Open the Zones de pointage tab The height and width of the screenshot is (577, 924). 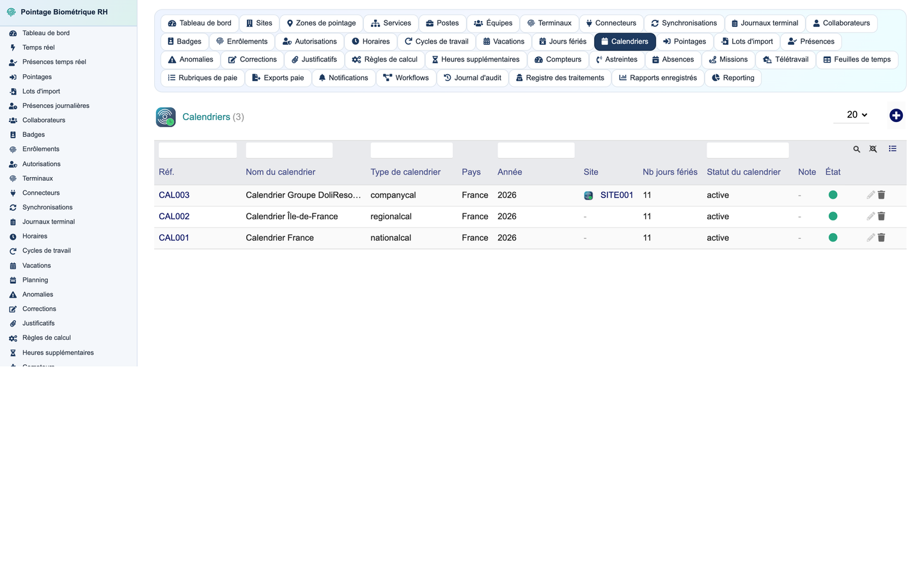(321, 23)
